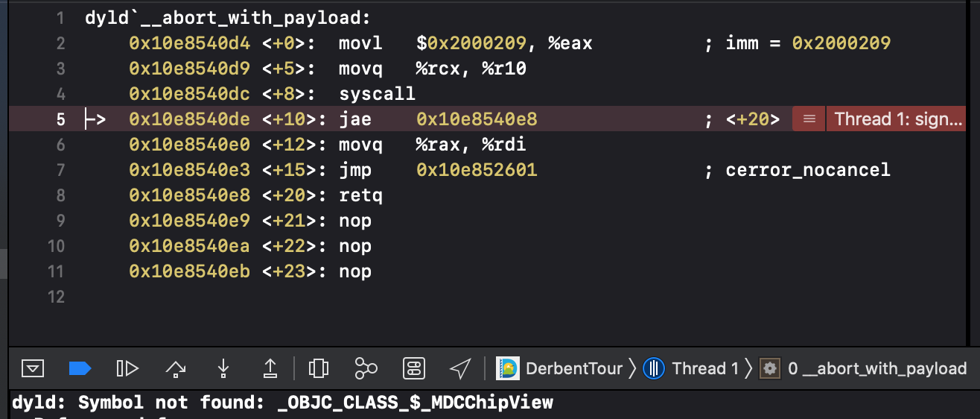
Task: Click the gear frame icon before __abort_with_payload
Action: pyautogui.click(x=770, y=368)
